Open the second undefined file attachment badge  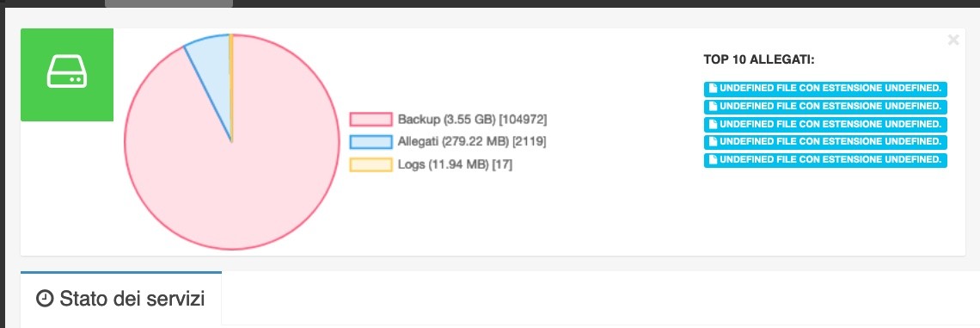coord(825,107)
